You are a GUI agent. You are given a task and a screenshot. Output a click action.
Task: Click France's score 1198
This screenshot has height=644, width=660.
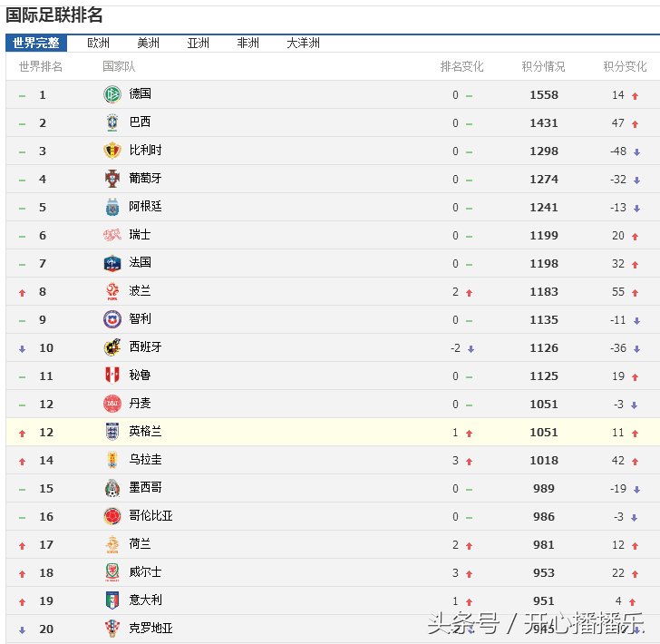(x=544, y=264)
